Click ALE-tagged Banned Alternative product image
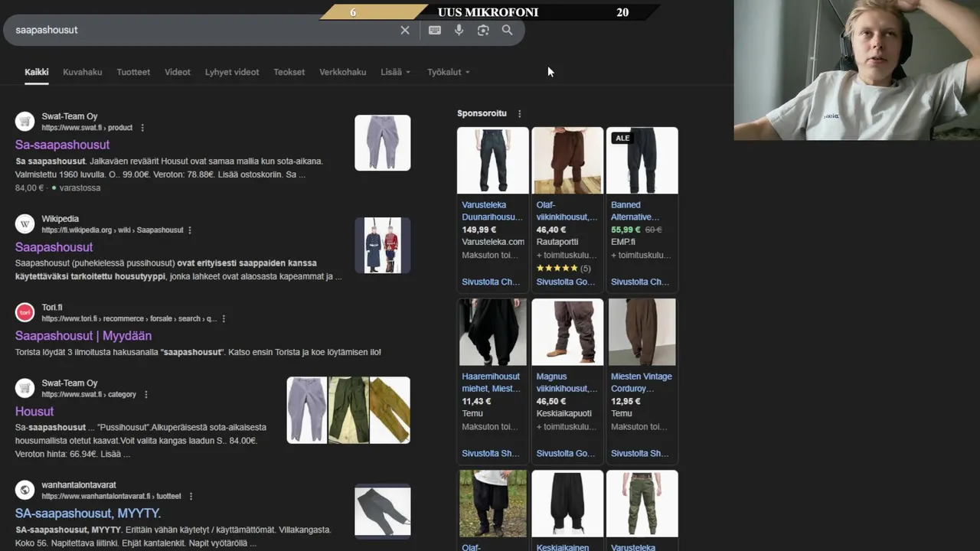Screen dimensions: 980x551 click(642, 161)
